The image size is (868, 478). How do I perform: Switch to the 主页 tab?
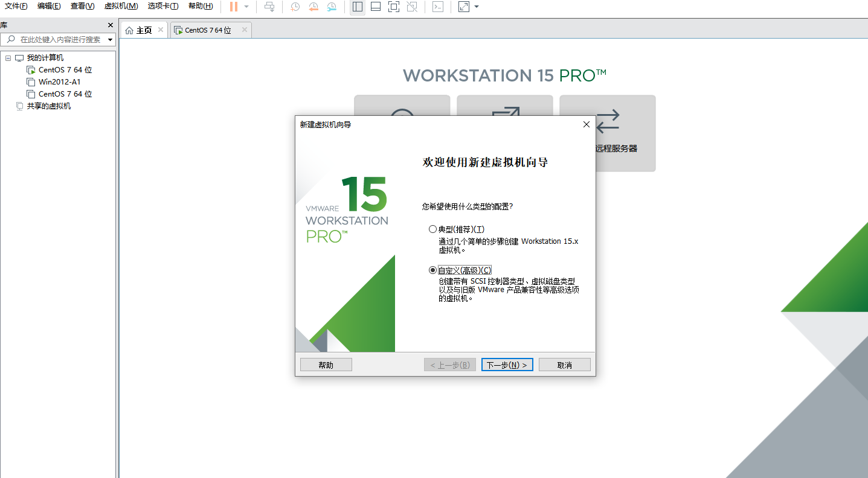[x=144, y=30]
